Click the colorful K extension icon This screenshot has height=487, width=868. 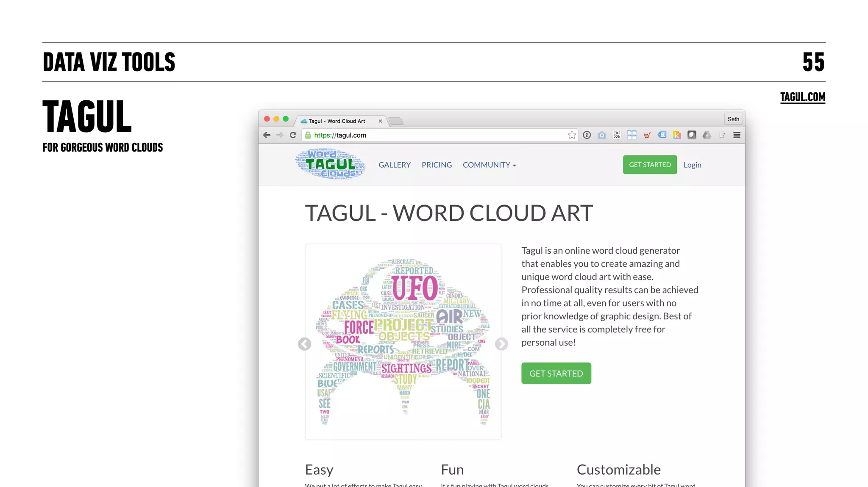677,135
